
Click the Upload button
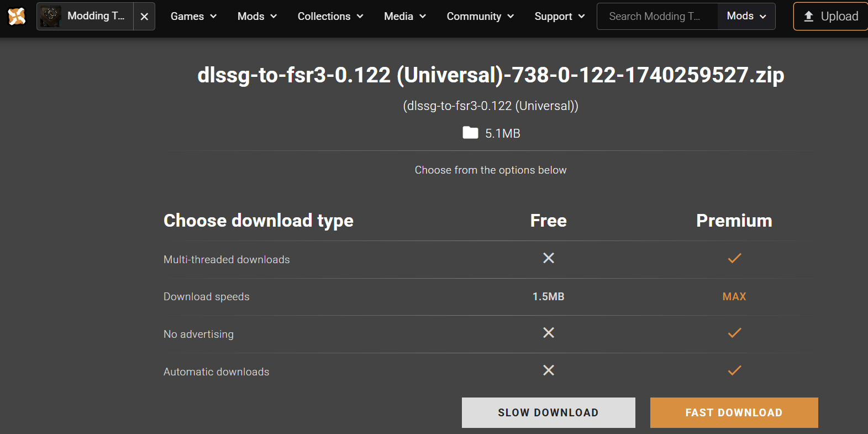(x=830, y=17)
